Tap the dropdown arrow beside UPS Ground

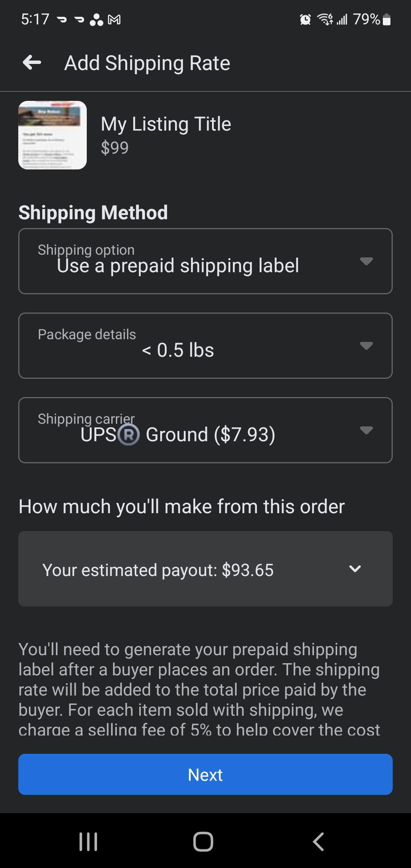[x=366, y=430]
